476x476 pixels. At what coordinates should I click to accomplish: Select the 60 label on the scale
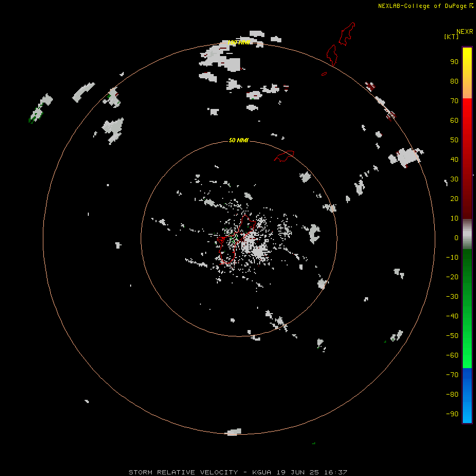[x=454, y=120]
